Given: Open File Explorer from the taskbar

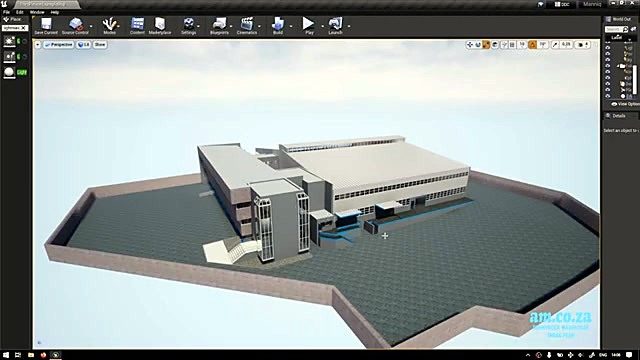Looking at the screenshot, I should pyautogui.click(x=31, y=355).
